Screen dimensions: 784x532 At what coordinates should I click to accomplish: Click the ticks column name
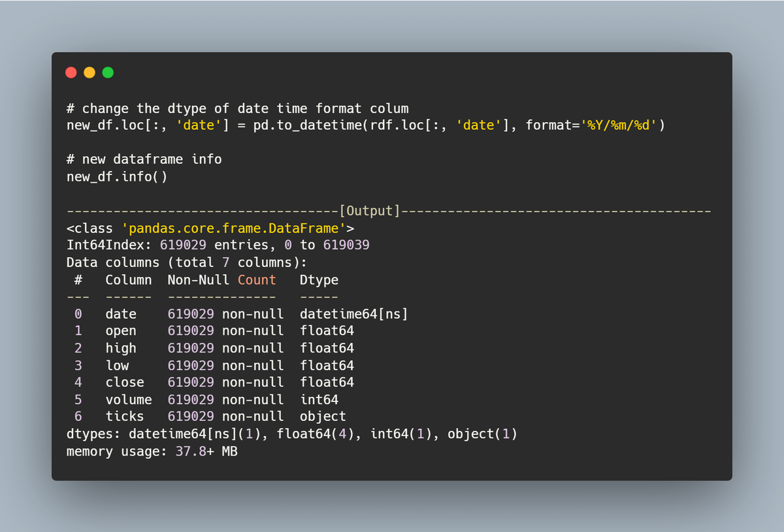pos(125,416)
